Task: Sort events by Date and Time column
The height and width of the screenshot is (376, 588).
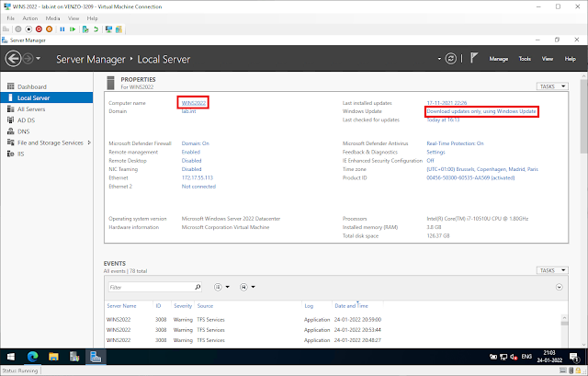Action: (x=351, y=306)
